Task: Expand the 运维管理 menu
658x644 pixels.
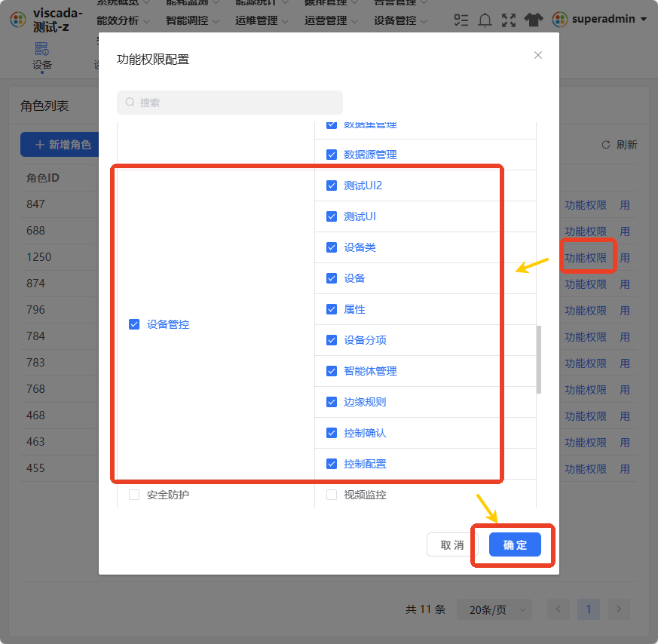Action: 262,20
